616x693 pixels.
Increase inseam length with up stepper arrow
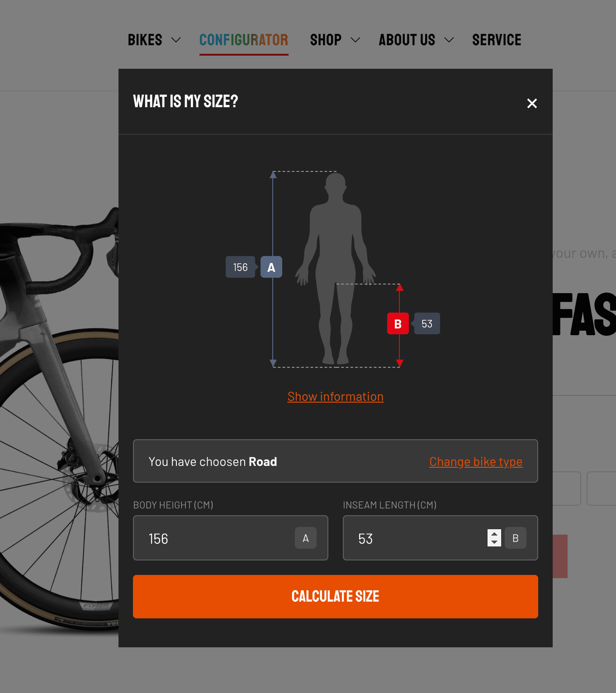pyautogui.click(x=494, y=534)
